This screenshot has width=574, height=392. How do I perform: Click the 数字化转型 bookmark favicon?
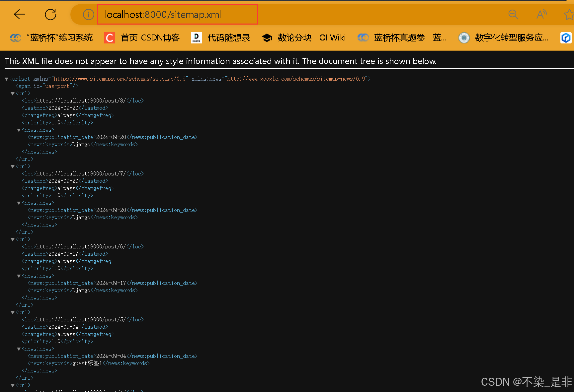point(464,38)
